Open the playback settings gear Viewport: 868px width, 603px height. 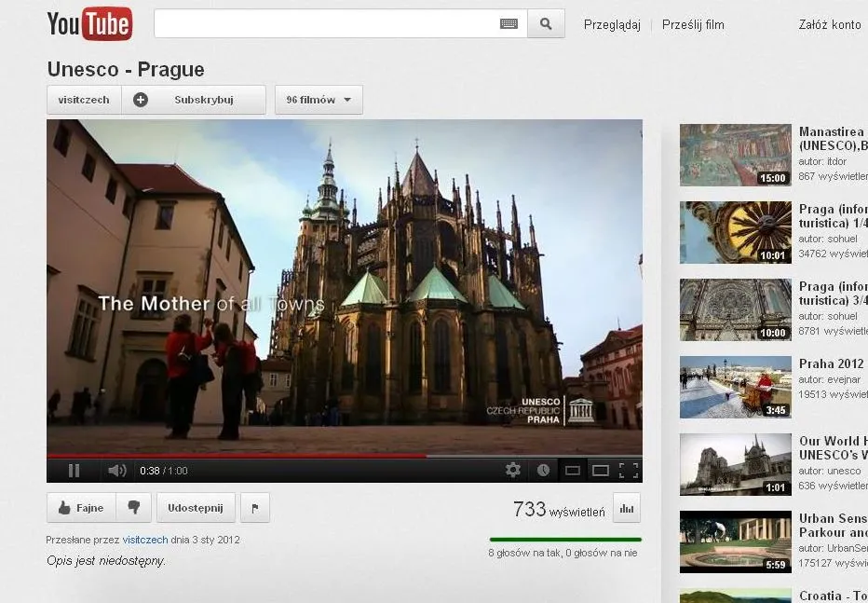pos(510,471)
